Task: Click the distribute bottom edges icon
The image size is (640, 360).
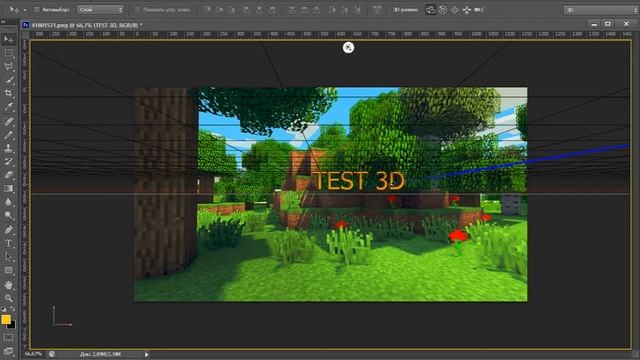Action: [316, 10]
